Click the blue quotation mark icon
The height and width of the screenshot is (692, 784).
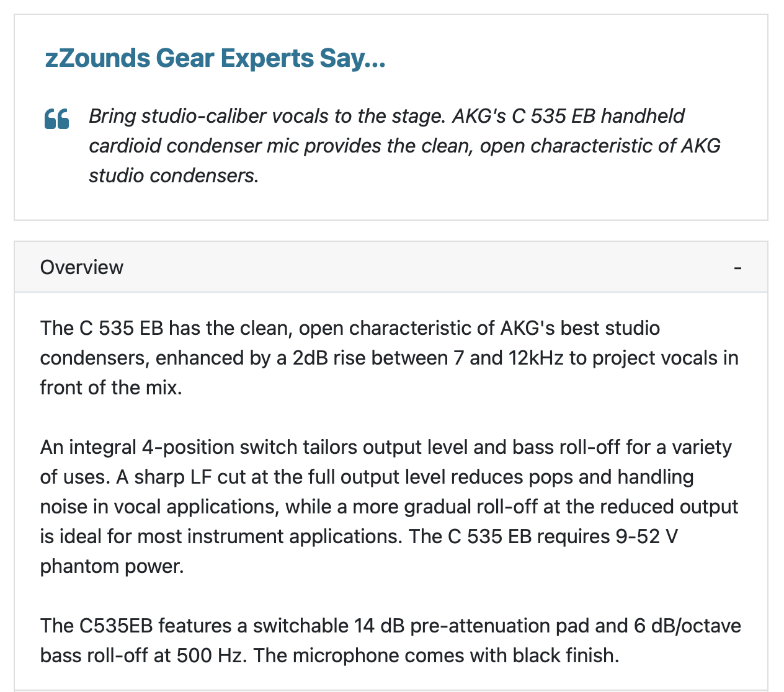coord(56,118)
